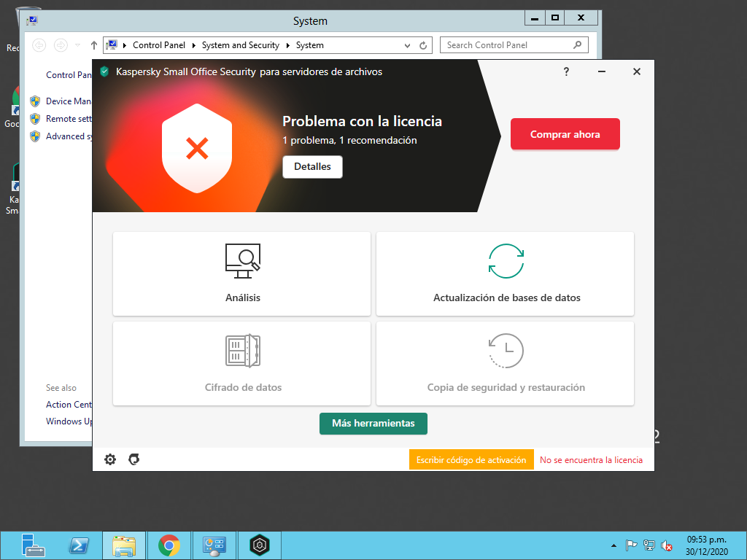Open File Explorer from taskbar

pyautogui.click(x=124, y=545)
